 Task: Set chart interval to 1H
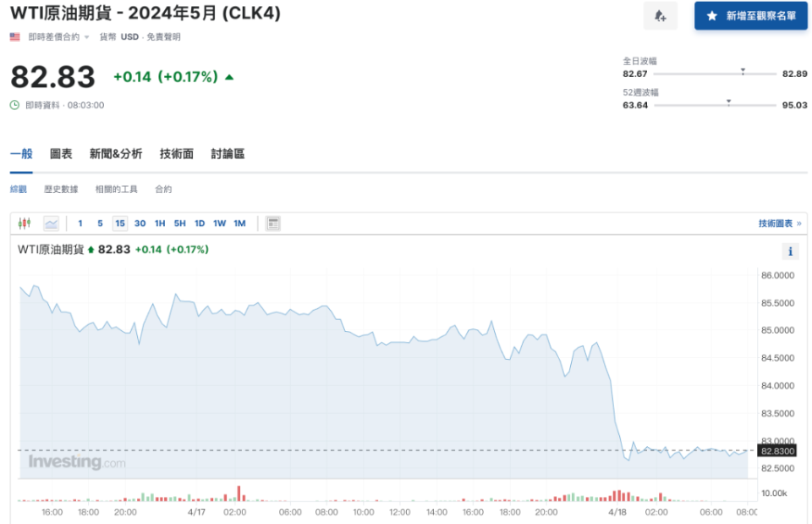tap(160, 223)
